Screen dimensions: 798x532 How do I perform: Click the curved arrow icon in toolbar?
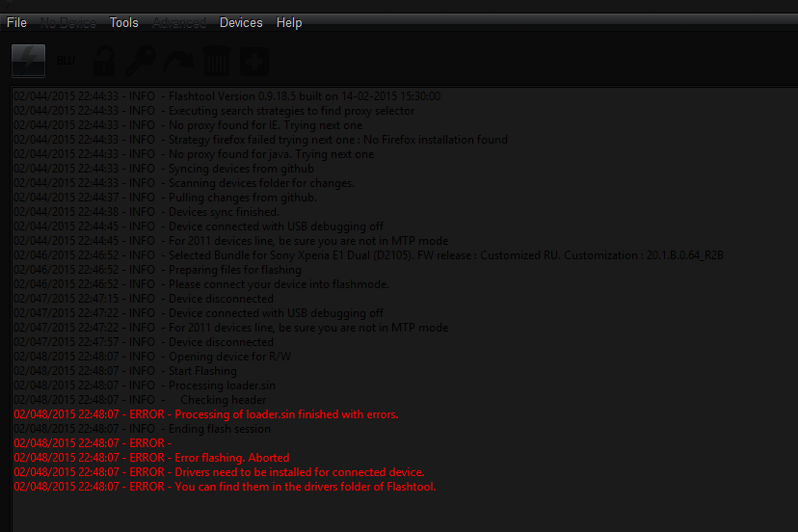point(178,61)
